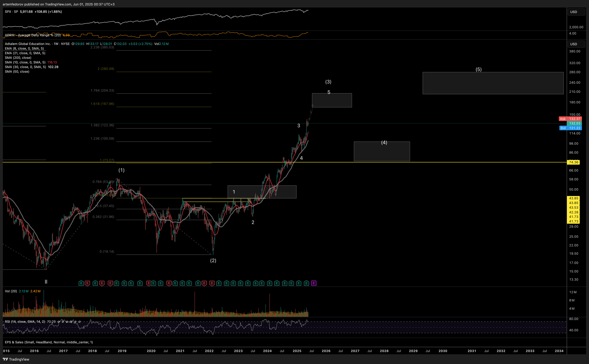589x364 pixels.
Task: Click the green 132.03 last price label
Action: (x=575, y=123)
